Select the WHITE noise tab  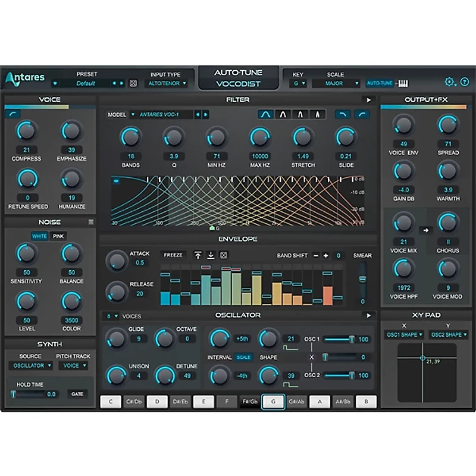point(40,236)
